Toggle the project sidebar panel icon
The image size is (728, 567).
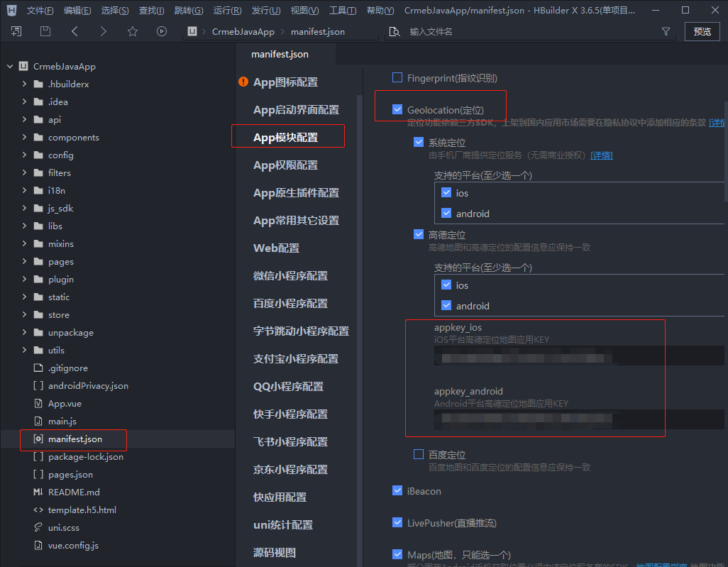point(16,31)
